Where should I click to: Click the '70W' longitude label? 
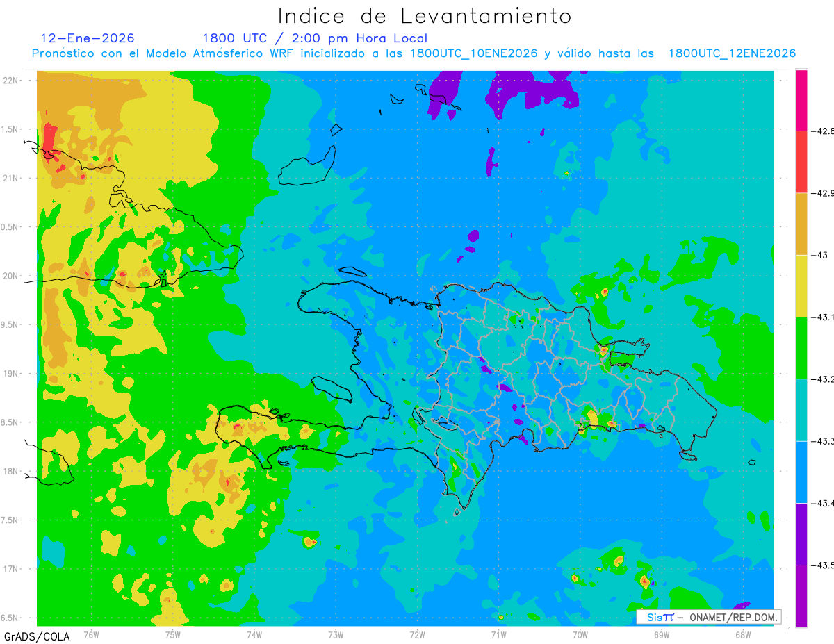click(x=580, y=634)
